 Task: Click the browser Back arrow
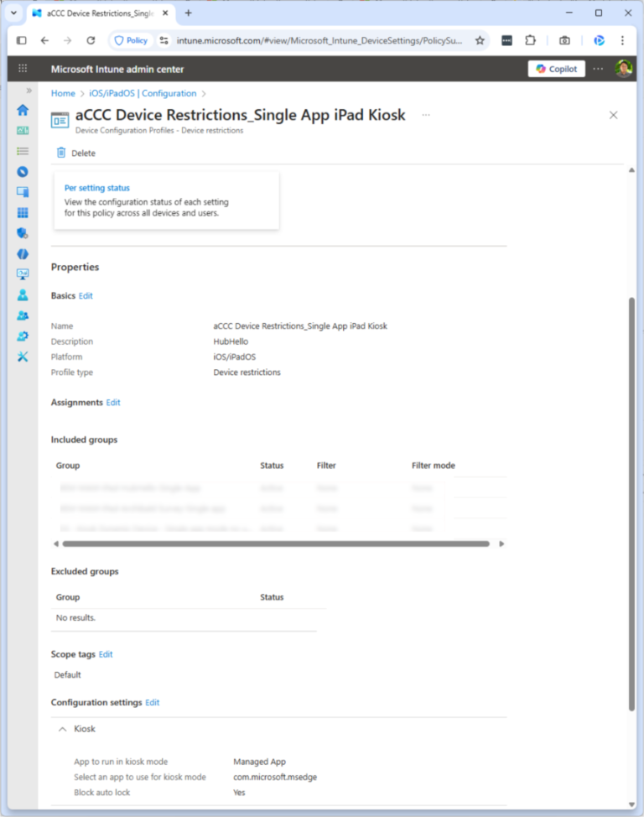(x=44, y=40)
